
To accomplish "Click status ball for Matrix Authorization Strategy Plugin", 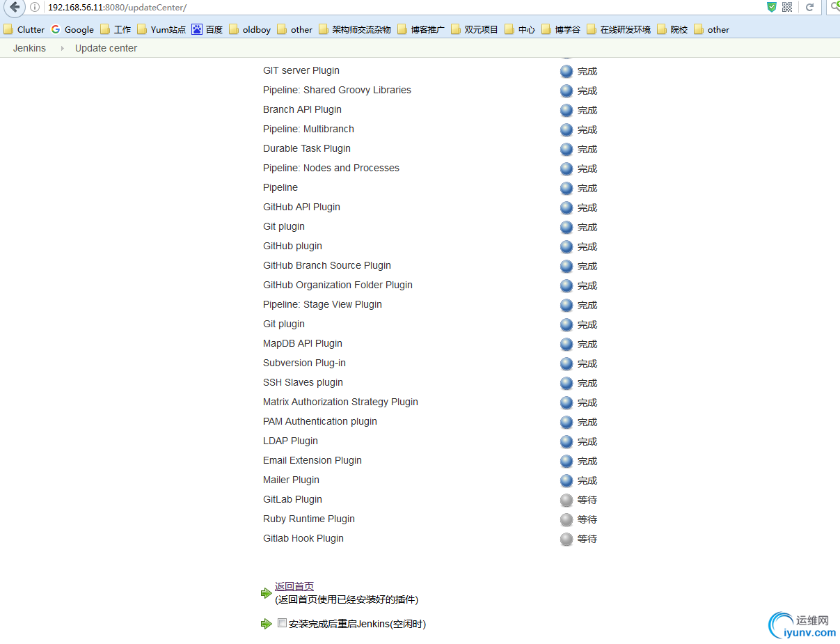I will (x=566, y=402).
